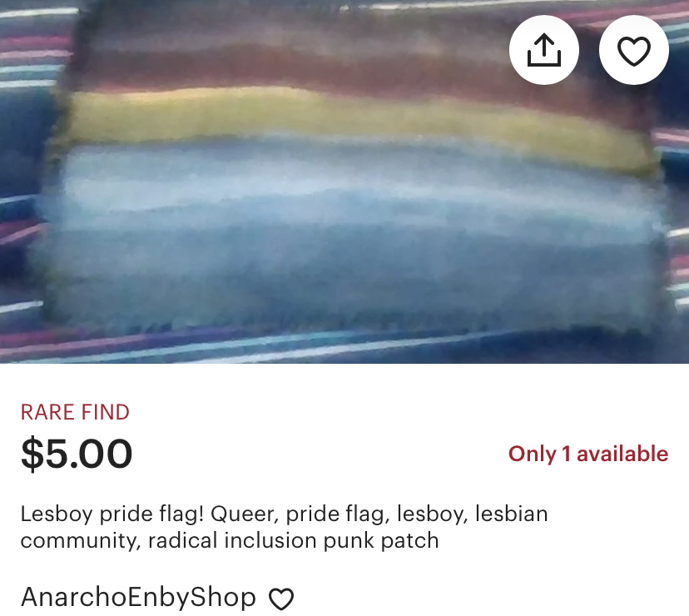Select the RARE FIND label
The height and width of the screenshot is (616, 689).
(x=75, y=412)
